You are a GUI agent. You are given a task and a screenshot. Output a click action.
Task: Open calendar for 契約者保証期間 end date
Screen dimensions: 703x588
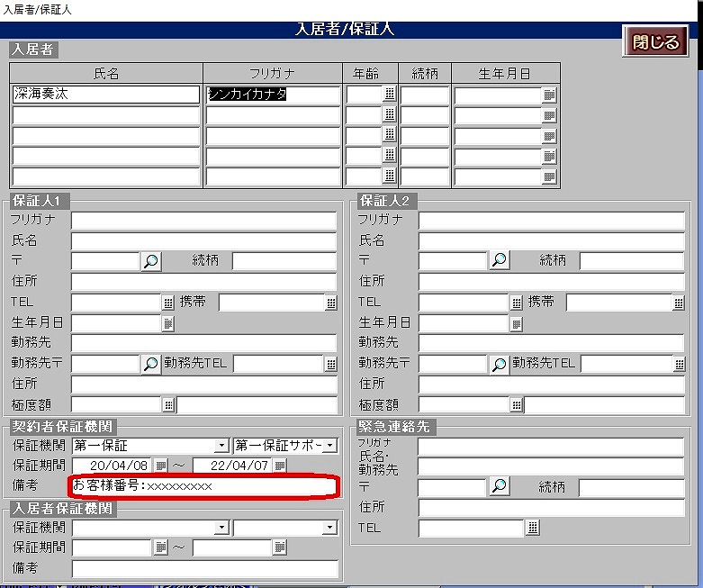280,466
